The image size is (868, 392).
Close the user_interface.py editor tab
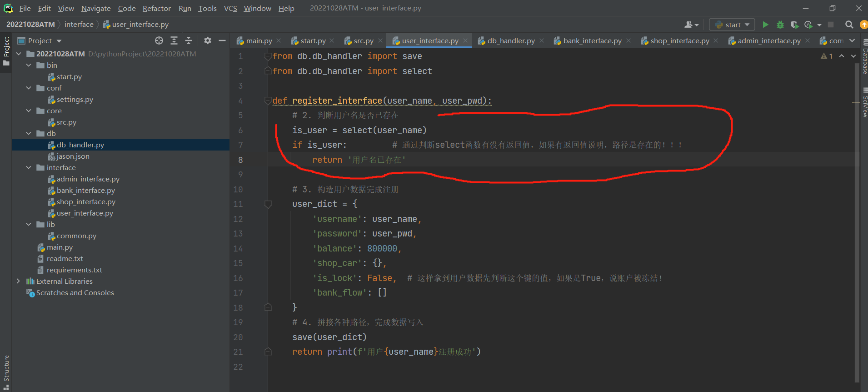click(x=465, y=40)
